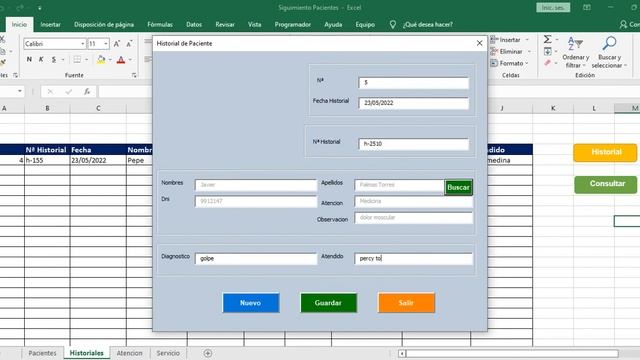This screenshot has width=640, height=360.
Task: Click the ribbon display options icon
Action: coord(587,7)
